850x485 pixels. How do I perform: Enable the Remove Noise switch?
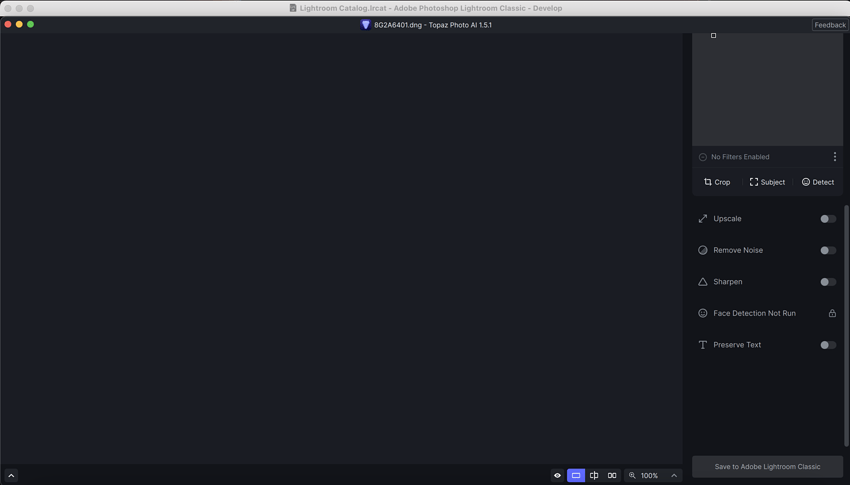click(x=828, y=250)
